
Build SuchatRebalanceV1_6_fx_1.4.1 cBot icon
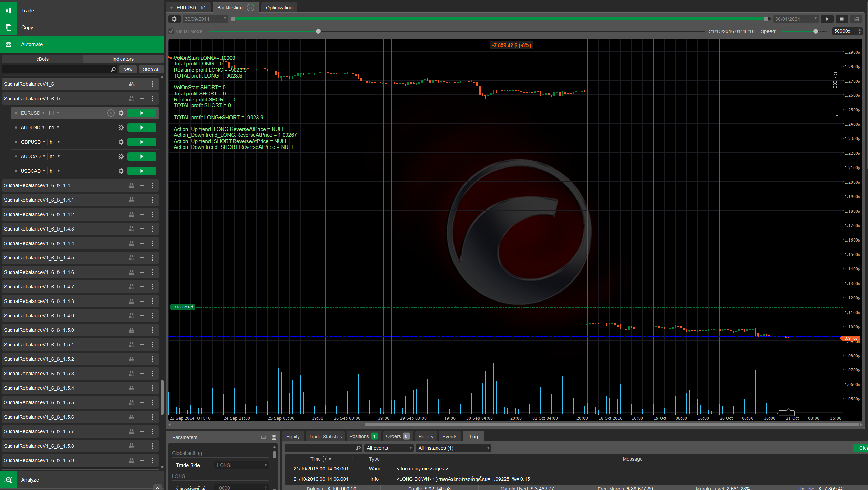point(131,200)
